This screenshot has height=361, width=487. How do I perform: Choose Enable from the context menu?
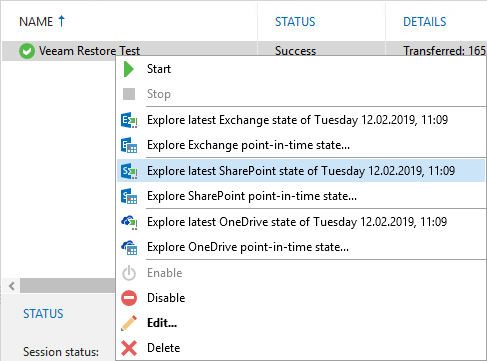301,273
